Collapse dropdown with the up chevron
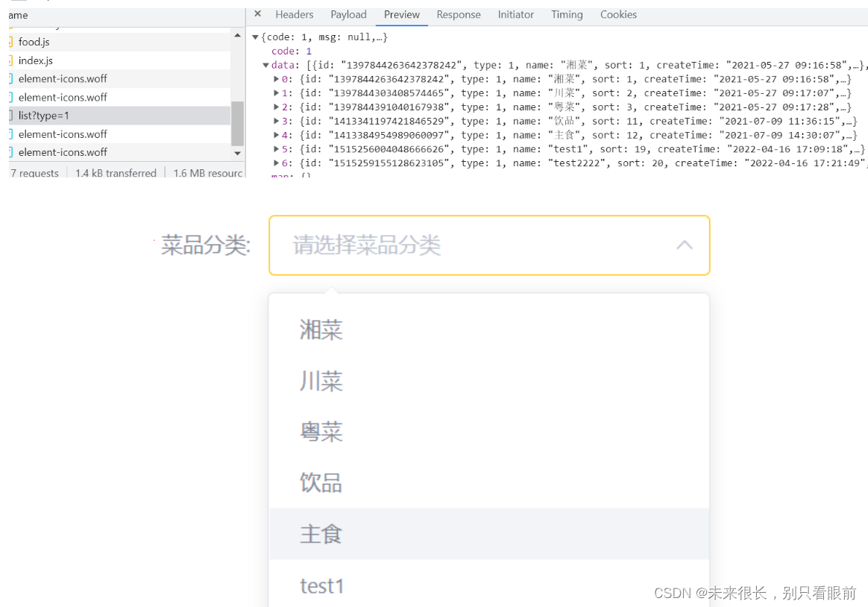Screen dimensions: 868x607 click(x=685, y=245)
